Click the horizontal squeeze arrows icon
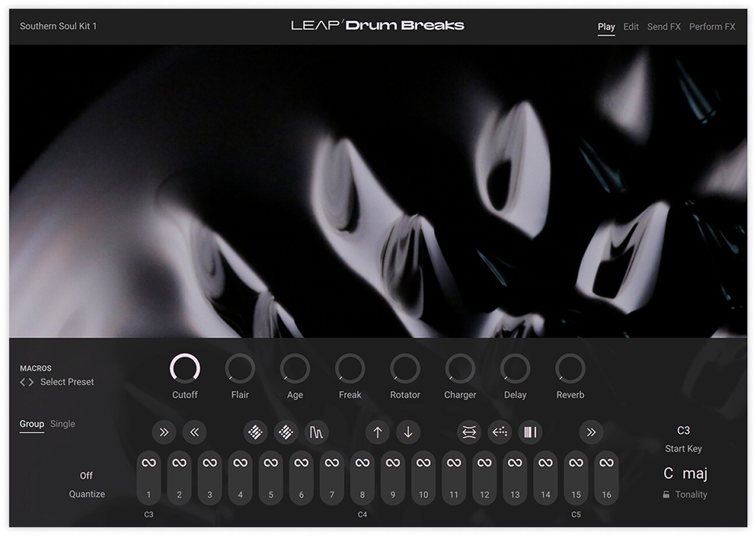 pos(469,432)
